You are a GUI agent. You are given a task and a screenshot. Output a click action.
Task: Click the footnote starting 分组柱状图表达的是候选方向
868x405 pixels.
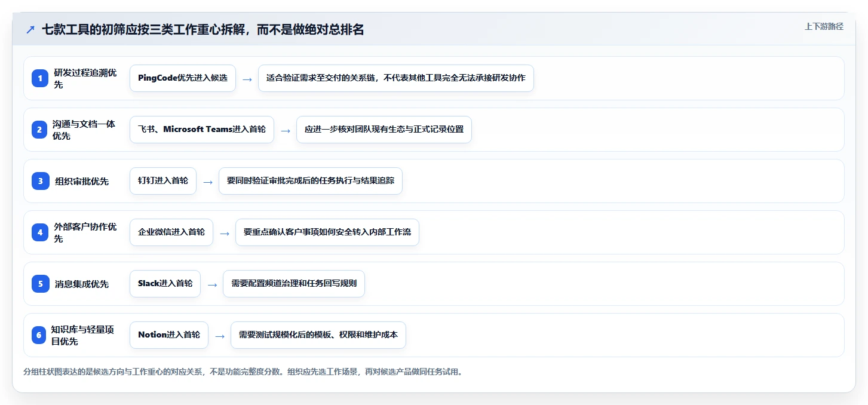[243, 372]
